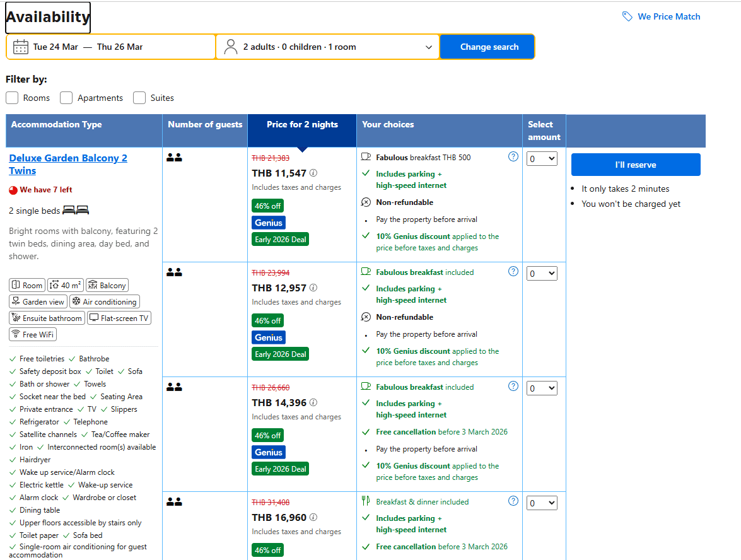Enable the Rooms filter checkbox
Viewport: 741px width, 560px height.
point(11,98)
